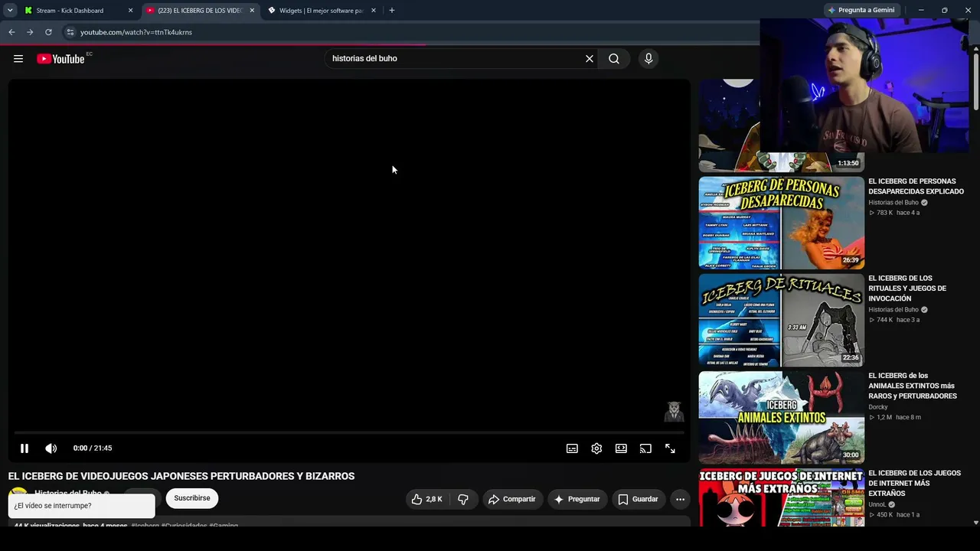
Task: Open a new browser tab
Action: pos(392,11)
